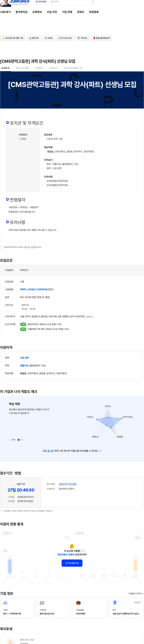This screenshot has width=144, height=644.
Task: Select the 추천공고 tab
Action: [x=53, y=68]
